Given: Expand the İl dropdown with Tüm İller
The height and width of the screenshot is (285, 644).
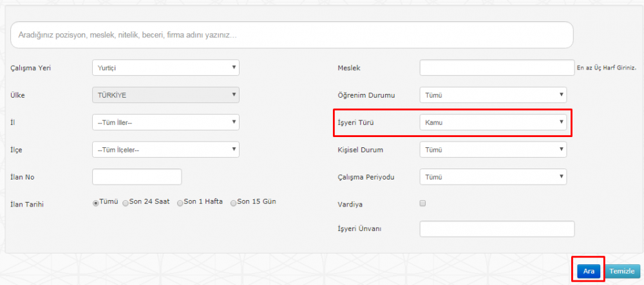Looking at the screenshot, I should pos(166,122).
